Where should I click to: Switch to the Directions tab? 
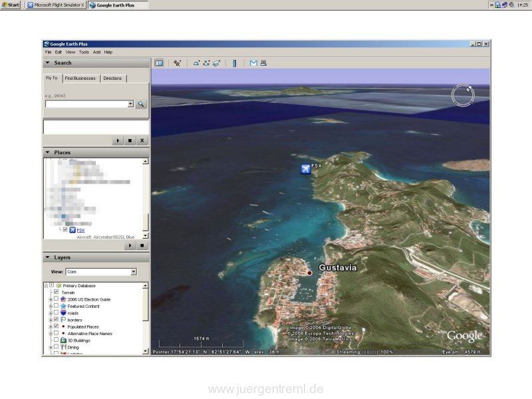pyautogui.click(x=112, y=78)
